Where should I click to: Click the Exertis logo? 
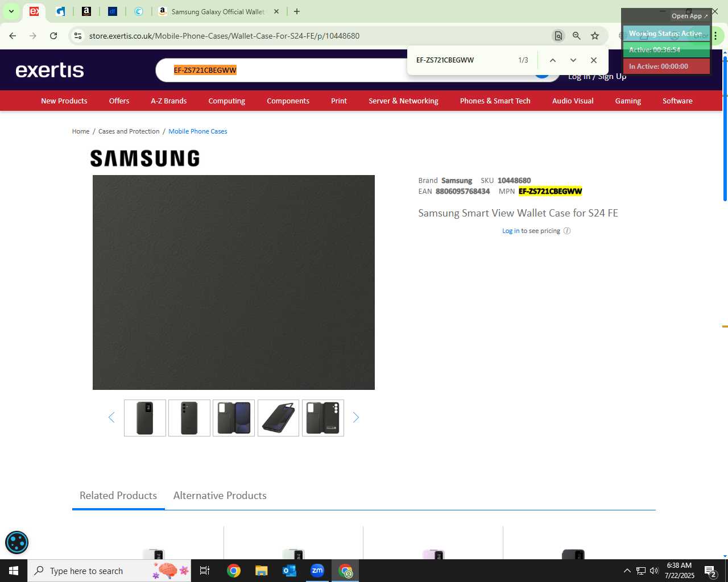tap(50, 70)
